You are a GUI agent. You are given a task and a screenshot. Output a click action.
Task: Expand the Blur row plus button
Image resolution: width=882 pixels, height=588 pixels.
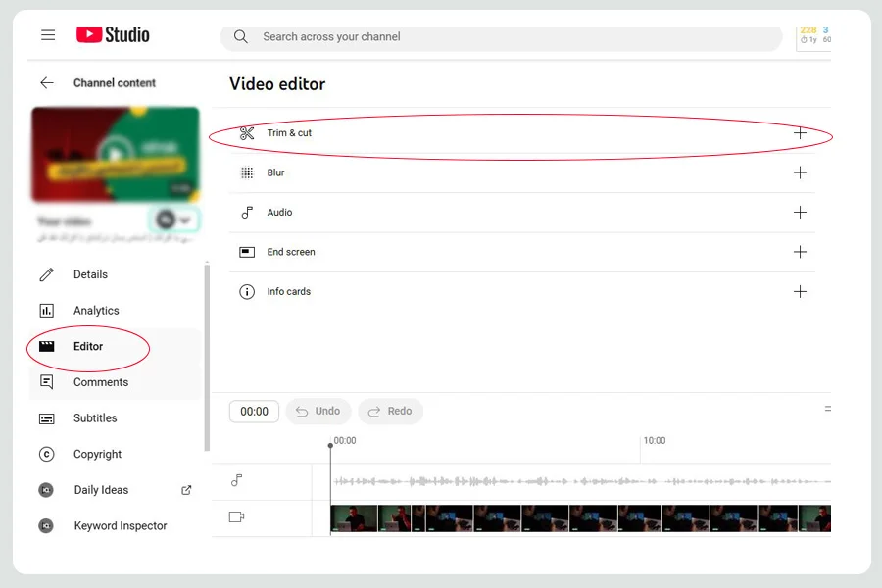point(800,172)
